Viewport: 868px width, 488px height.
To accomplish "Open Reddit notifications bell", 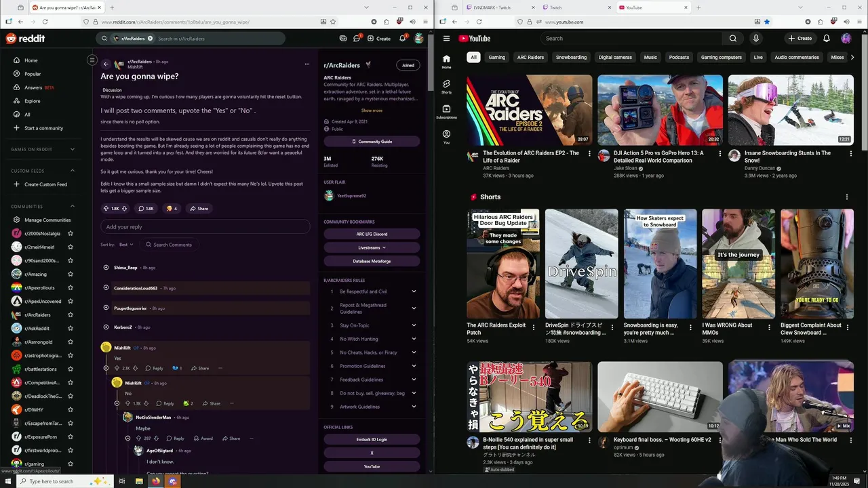I will pos(402,39).
